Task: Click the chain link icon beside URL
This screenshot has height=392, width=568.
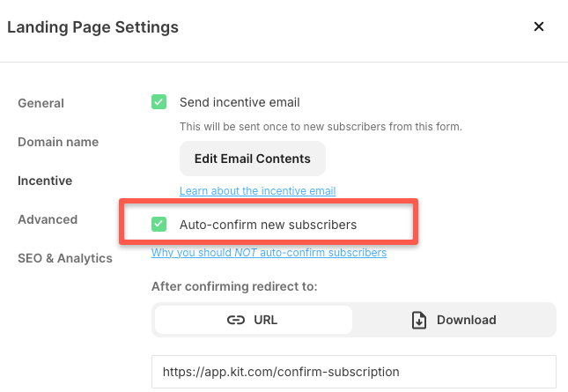Action: point(236,320)
